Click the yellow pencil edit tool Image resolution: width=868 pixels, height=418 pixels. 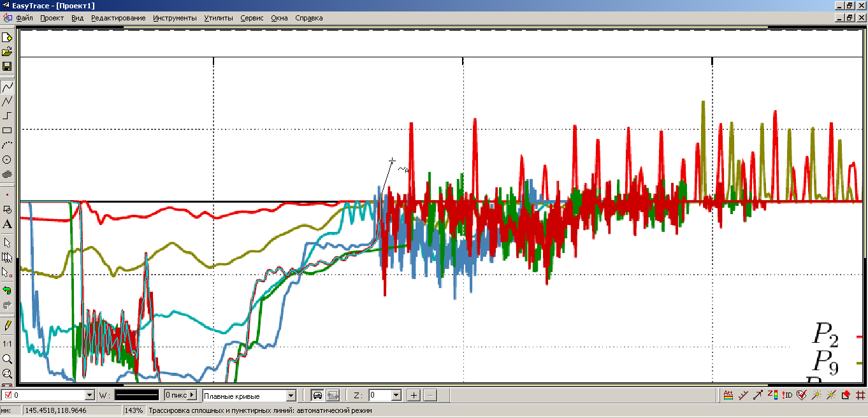(7, 325)
